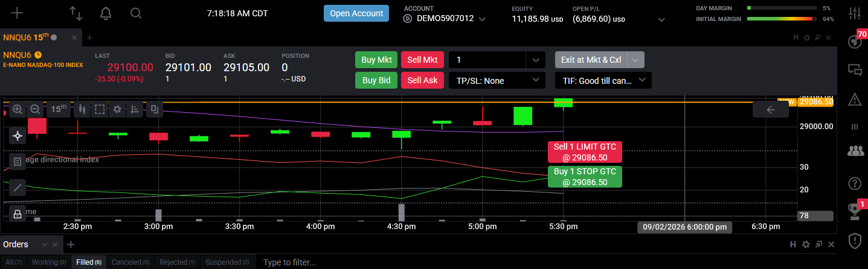Open the globe news icon with 70 badge

click(x=855, y=41)
